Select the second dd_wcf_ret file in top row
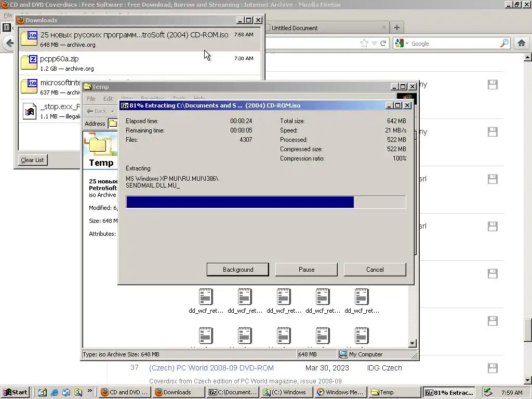This screenshot has width=532, height=399. (245, 301)
